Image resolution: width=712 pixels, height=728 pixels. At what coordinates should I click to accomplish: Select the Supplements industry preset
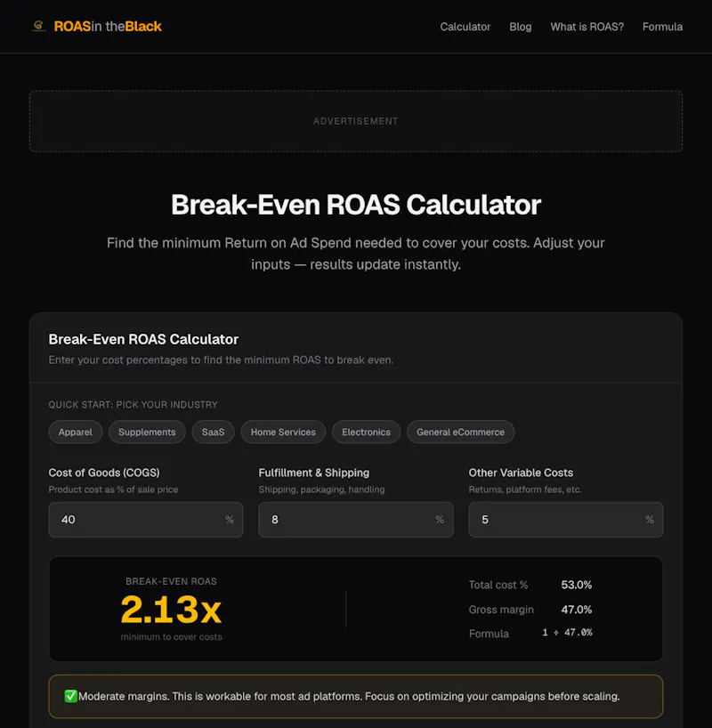pos(147,432)
